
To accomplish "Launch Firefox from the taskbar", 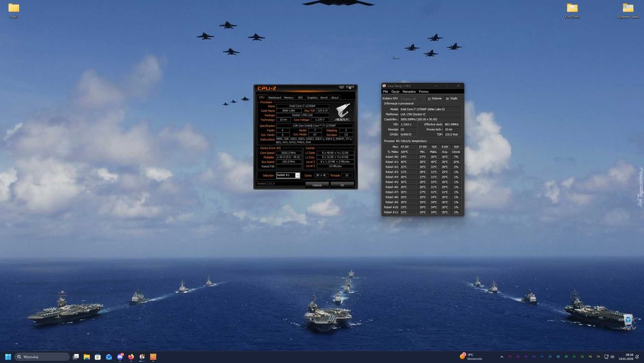I will click(131, 357).
